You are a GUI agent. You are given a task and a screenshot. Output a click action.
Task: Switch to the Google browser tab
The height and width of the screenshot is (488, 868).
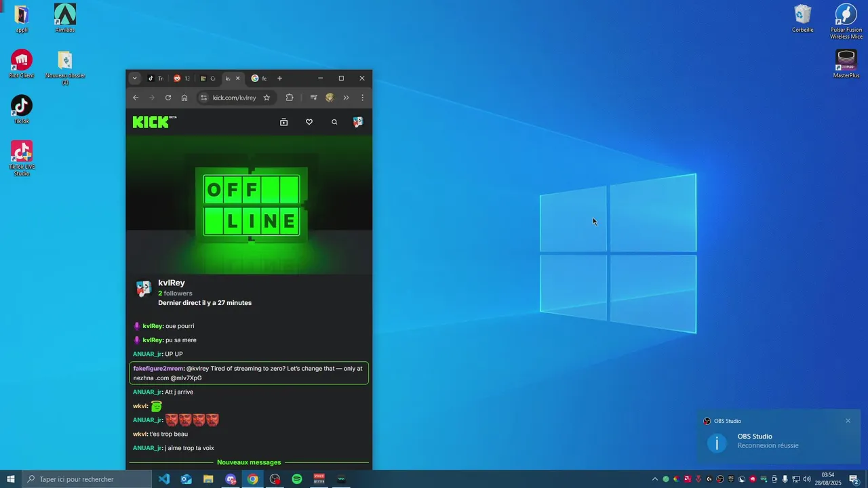click(x=259, y=79)
